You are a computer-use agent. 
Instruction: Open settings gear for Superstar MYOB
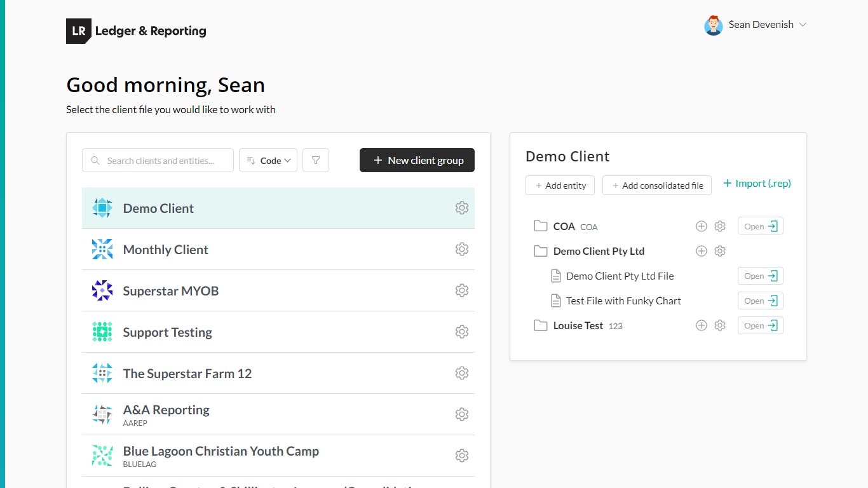pyautogui.click(x=462, y=290)
